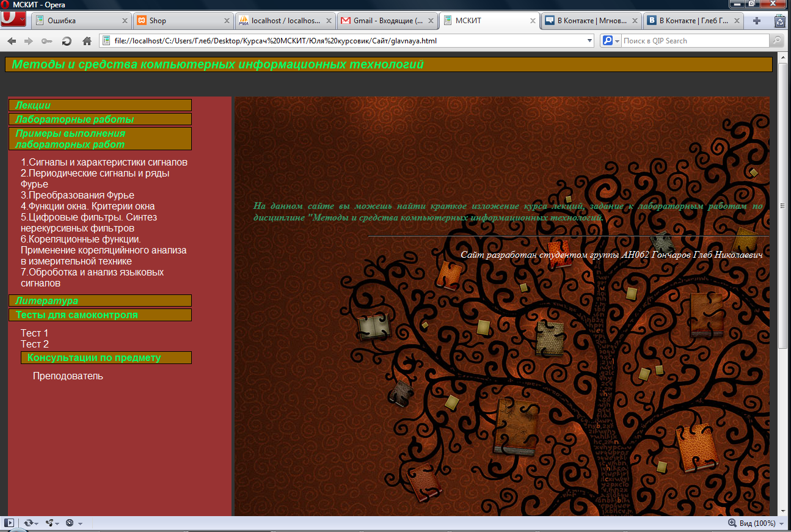Go to the home page
The image size is (791, 532).
(x=87, y=41)
